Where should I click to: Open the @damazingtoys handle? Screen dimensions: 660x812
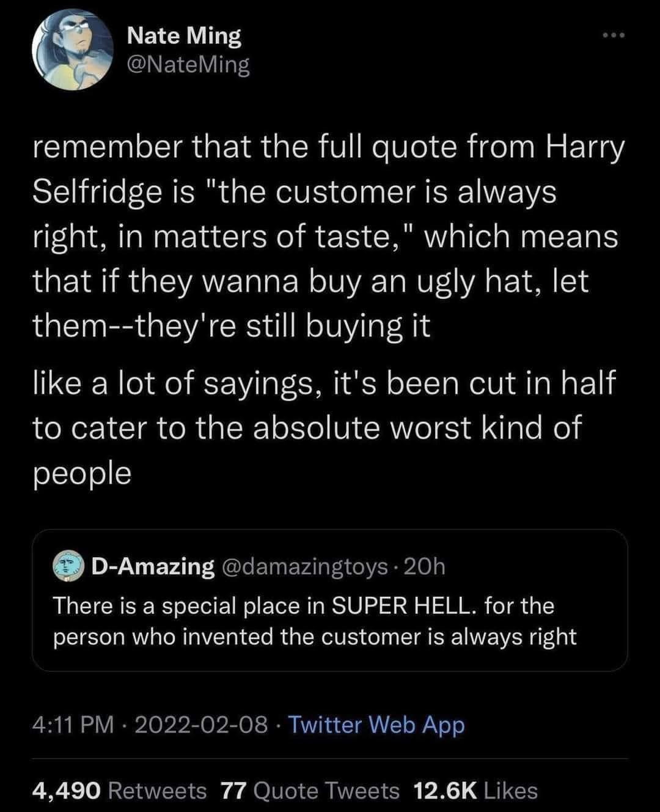[303, 567]
